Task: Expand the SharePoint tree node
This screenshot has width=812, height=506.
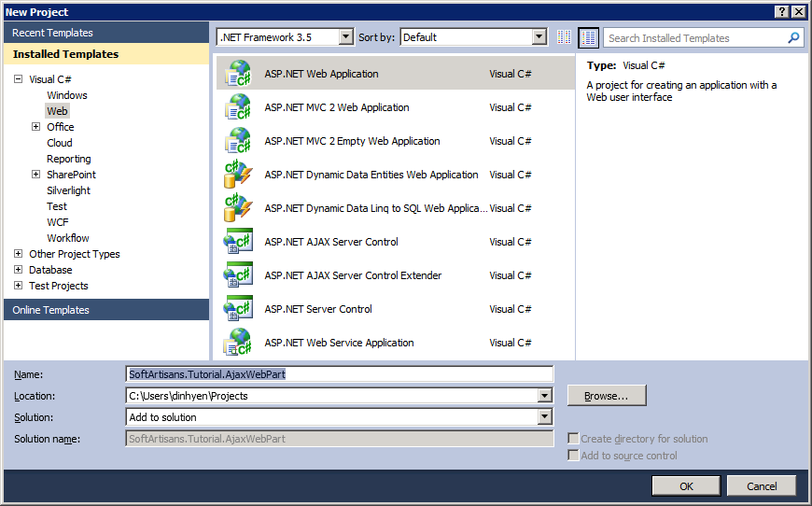Action: (35, 174)
